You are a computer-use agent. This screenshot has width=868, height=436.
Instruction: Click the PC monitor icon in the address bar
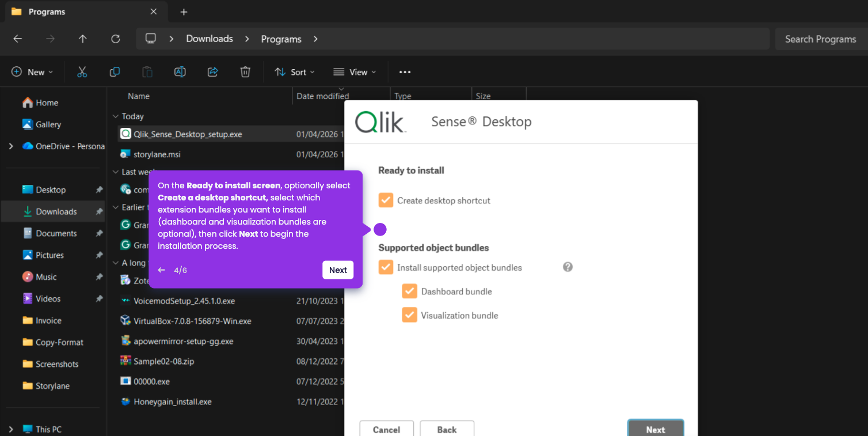point(151,39)
